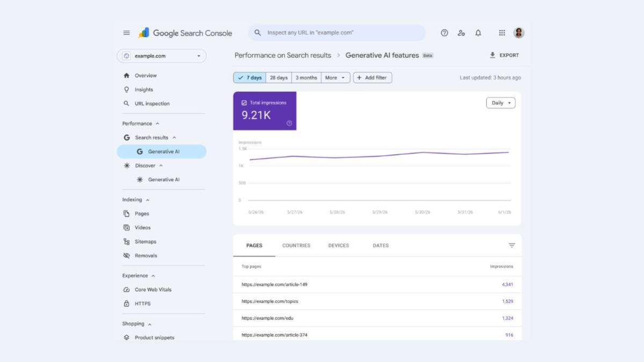Click the table filter rows icon
The height and width of the screenshot is (362, 644).
click(x=512, y=245)
